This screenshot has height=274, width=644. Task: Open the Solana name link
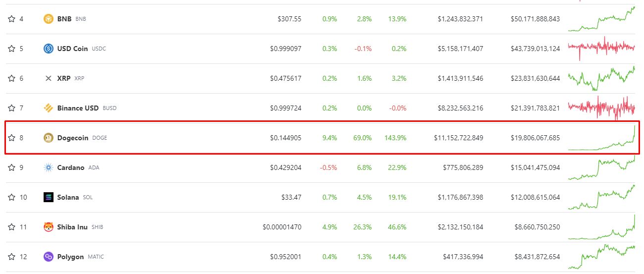point(68,197)
